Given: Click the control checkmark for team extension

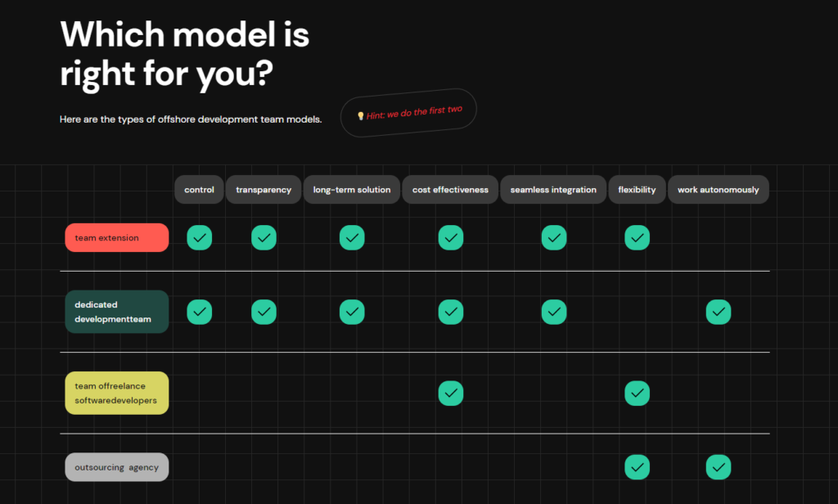Looking at the screenshot, I should (200, 238).
